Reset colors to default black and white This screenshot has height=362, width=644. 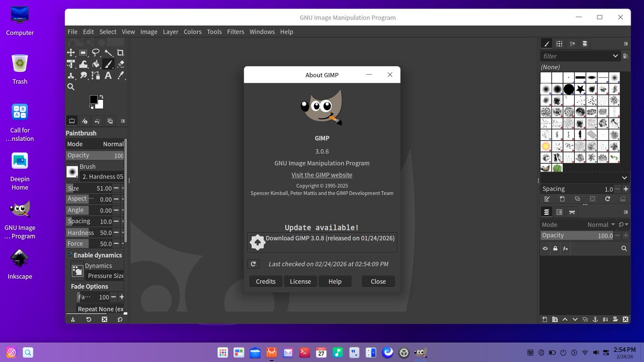91,107
